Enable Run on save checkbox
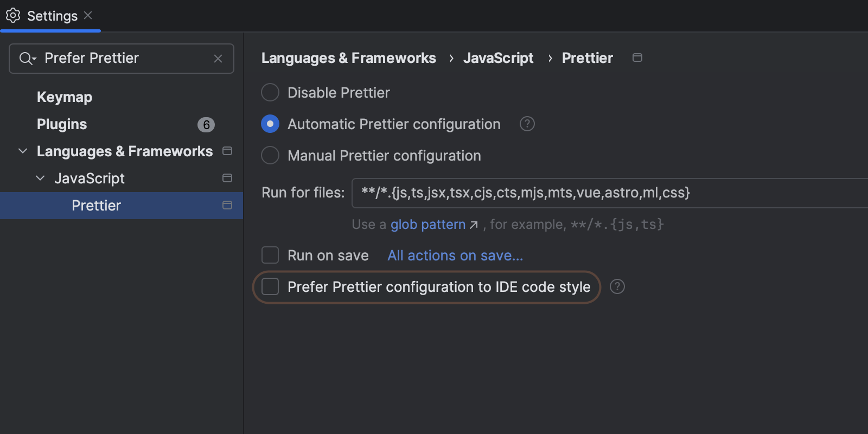The width and height of the screenshot is (868, 434). (270, 255)
